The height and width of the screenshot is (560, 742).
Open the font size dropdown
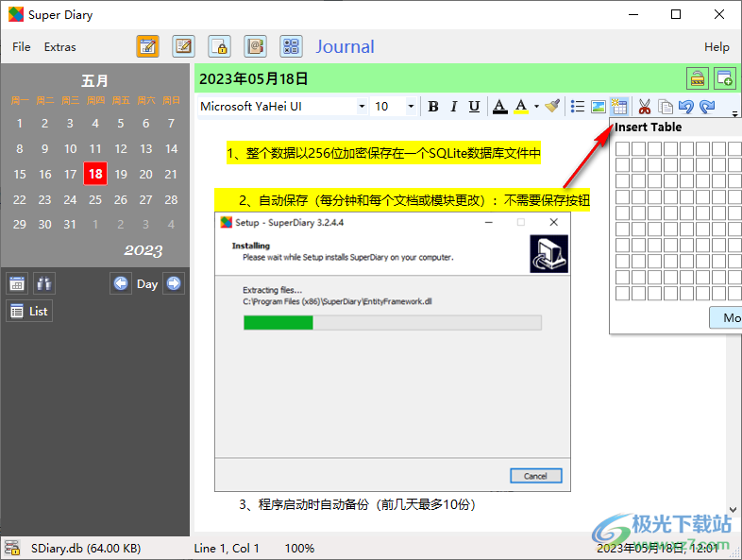pos(411,107)
